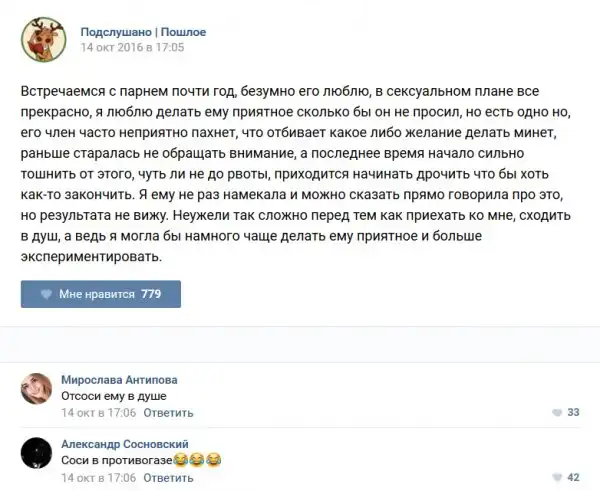Screen dimensions: 600x491
Task: Click timestamp on Мирослава Антипова's comment
Action: tap(98, 412)
